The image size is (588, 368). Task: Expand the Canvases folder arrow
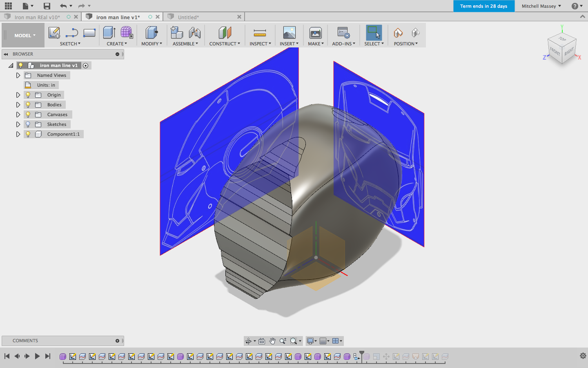point(18,114)
